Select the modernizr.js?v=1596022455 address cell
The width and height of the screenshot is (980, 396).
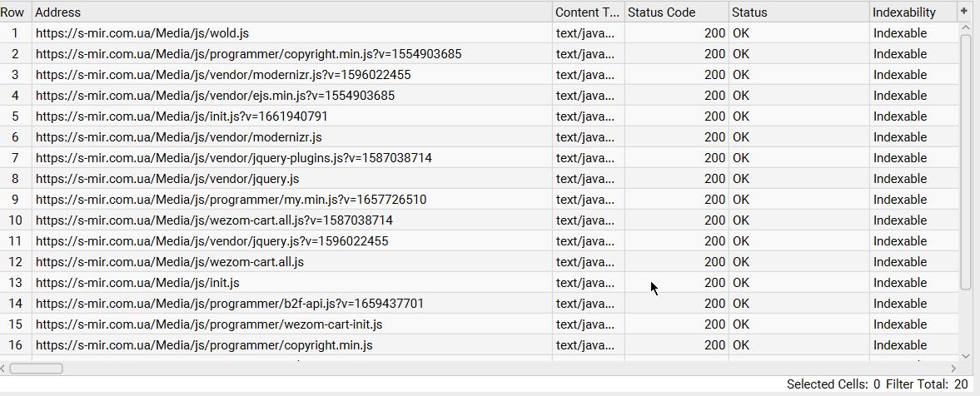click(223, 75)
